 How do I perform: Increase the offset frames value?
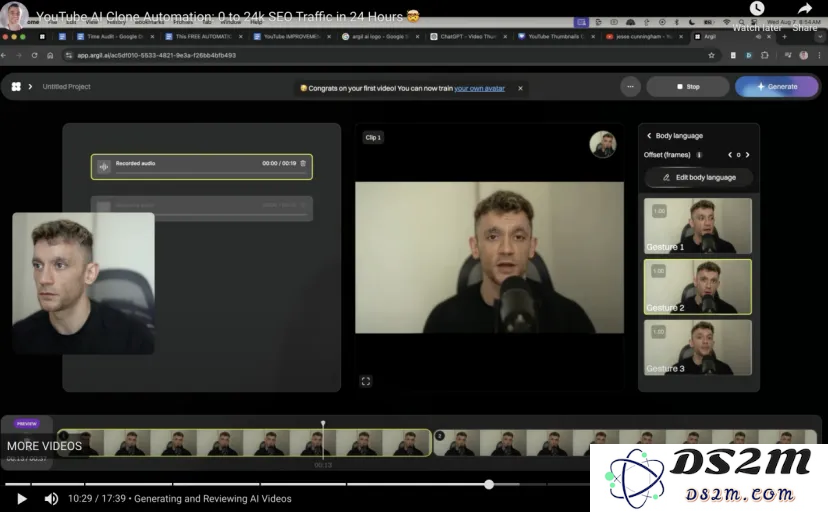747,155
